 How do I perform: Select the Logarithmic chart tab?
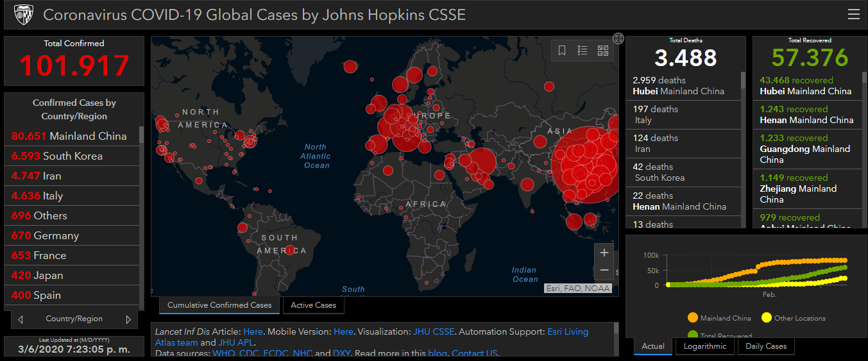pos(705,346)
